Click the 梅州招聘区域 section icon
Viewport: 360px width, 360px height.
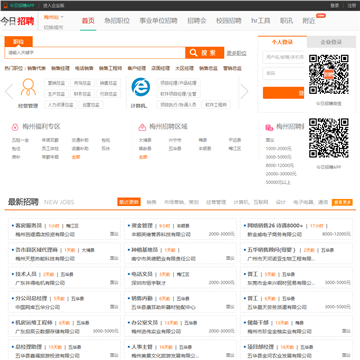click(x=142, y=127)
